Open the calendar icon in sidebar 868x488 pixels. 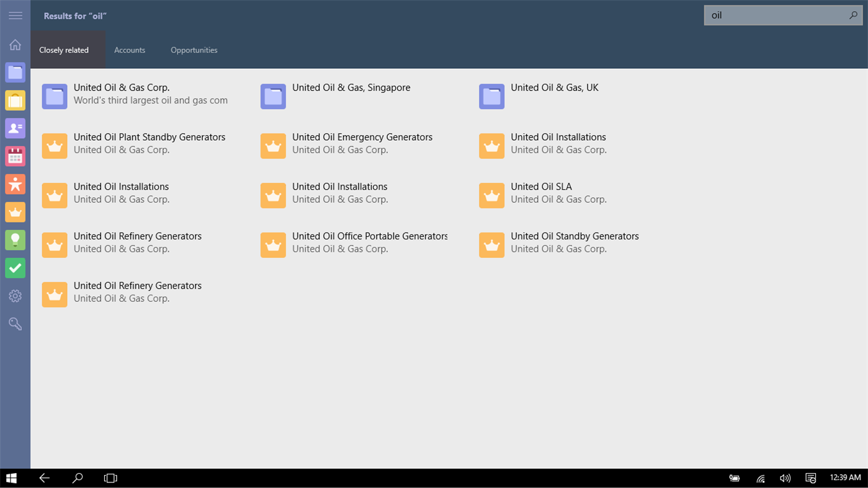[15, 156]
